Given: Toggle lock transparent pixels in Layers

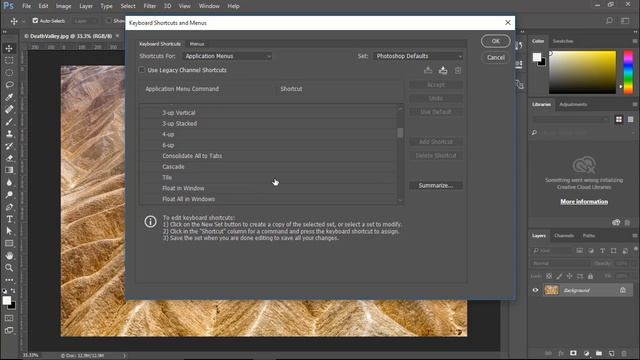Looking at the screenshot, I should pos(549,276).
